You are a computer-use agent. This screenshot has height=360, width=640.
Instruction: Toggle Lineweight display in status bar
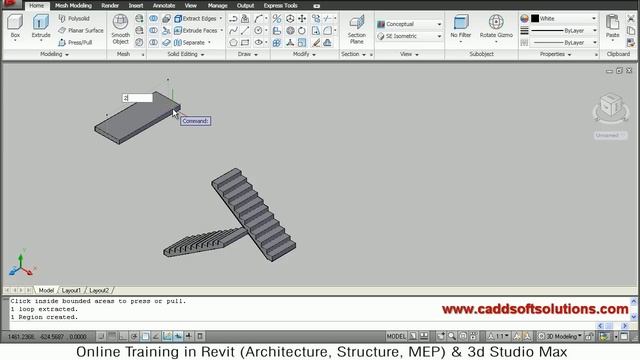(189, 336)
